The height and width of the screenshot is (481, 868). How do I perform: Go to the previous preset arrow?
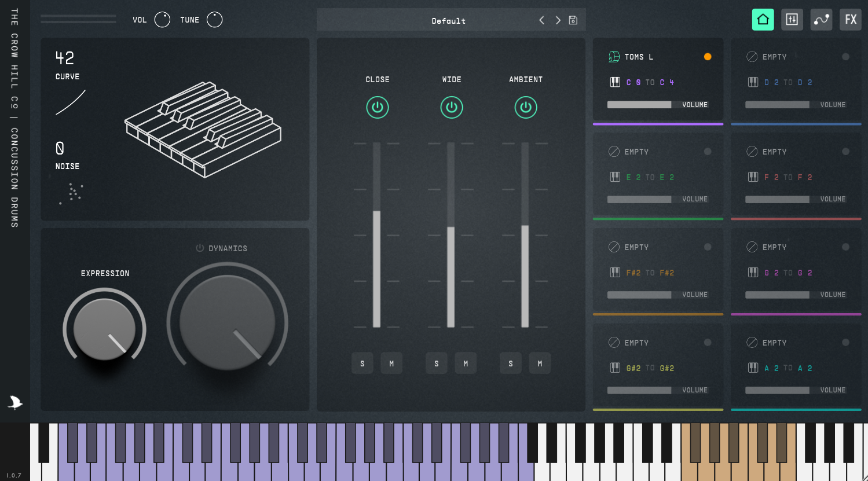541,20
